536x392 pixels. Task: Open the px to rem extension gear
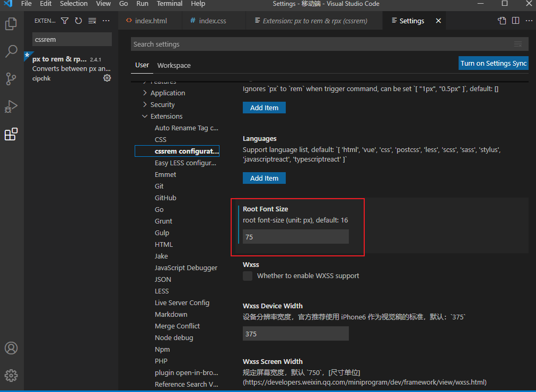(107, 78)
